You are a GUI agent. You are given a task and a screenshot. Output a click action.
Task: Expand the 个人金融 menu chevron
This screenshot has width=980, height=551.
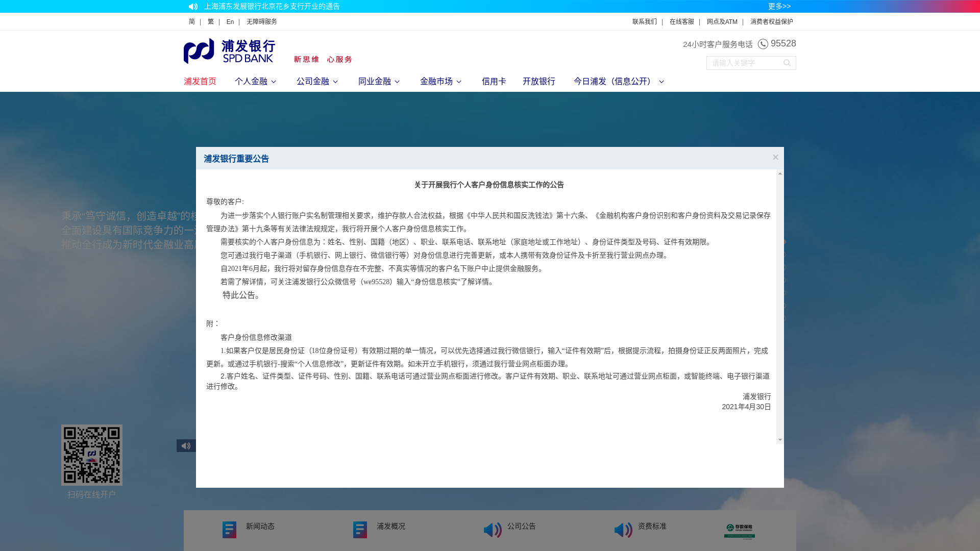pyautogui.click(x=274, y=82)
